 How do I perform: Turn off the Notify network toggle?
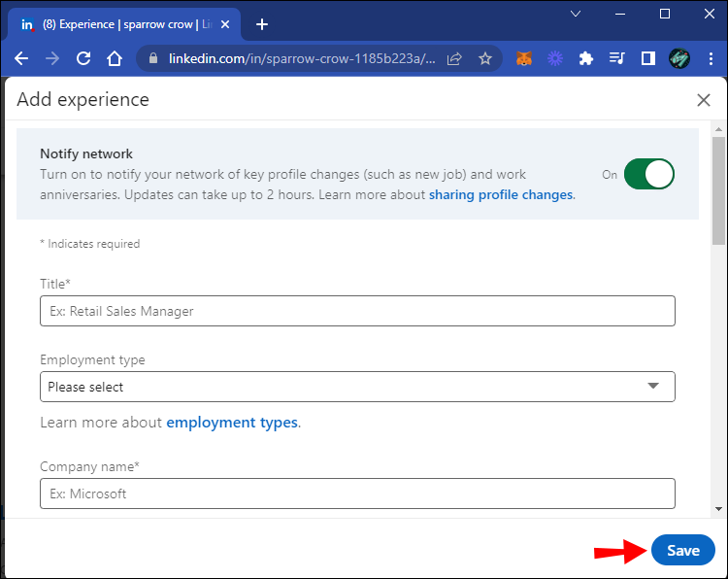(648, 175)
